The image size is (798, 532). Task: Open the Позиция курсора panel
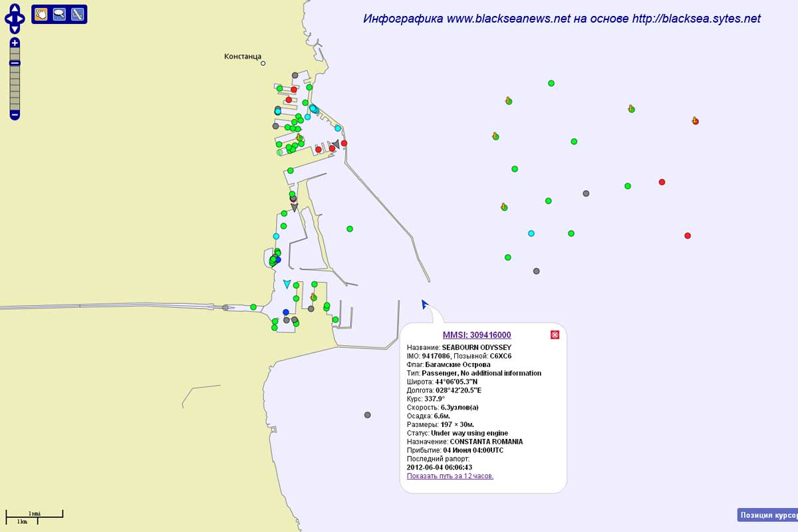(767, 515)
